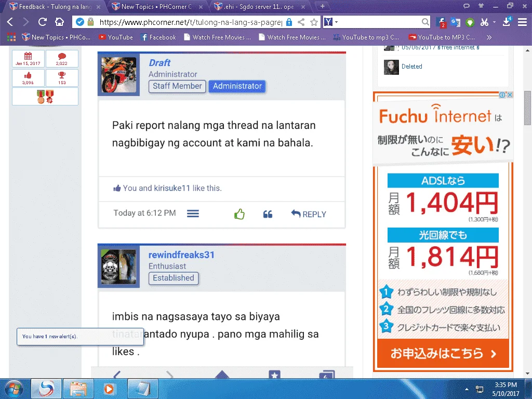
Task: Click the Japanese apply button in ad
Action: pos(443,353)
